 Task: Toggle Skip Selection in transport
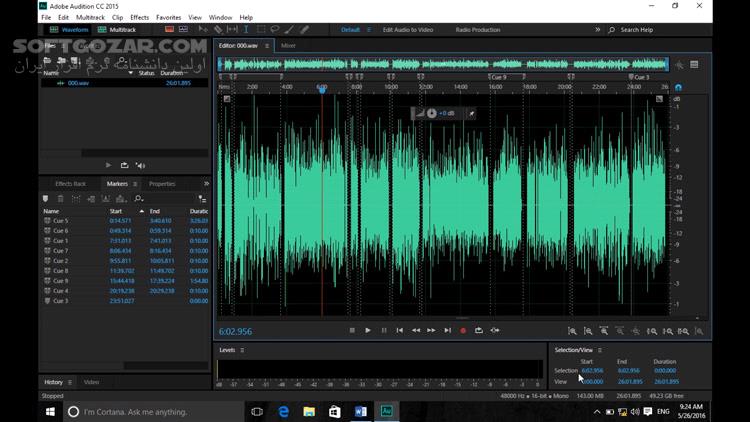click(x=495, y=330)
